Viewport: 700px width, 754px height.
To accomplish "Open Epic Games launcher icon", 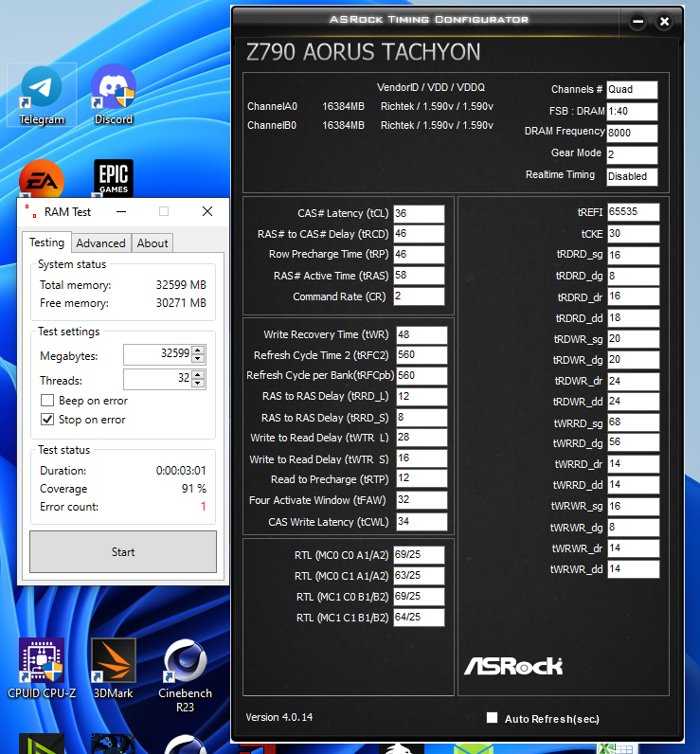I will (x=114, y=178).
